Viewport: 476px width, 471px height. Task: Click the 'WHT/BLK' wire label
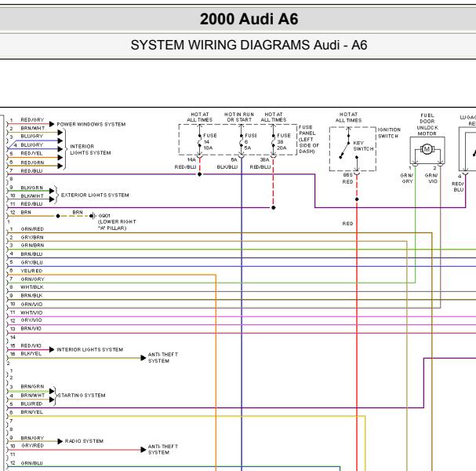pos(32,287)
